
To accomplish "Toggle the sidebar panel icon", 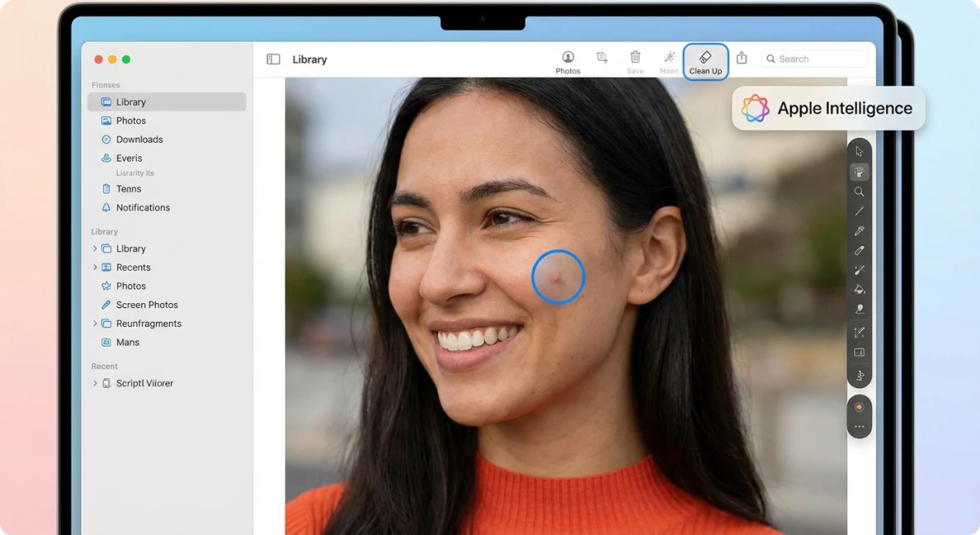I will (274, 60).
